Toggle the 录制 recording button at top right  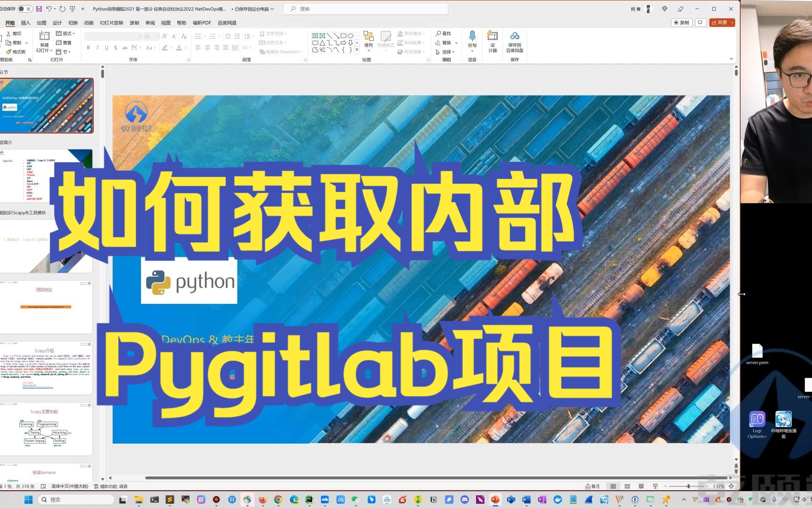pos(681,22)
